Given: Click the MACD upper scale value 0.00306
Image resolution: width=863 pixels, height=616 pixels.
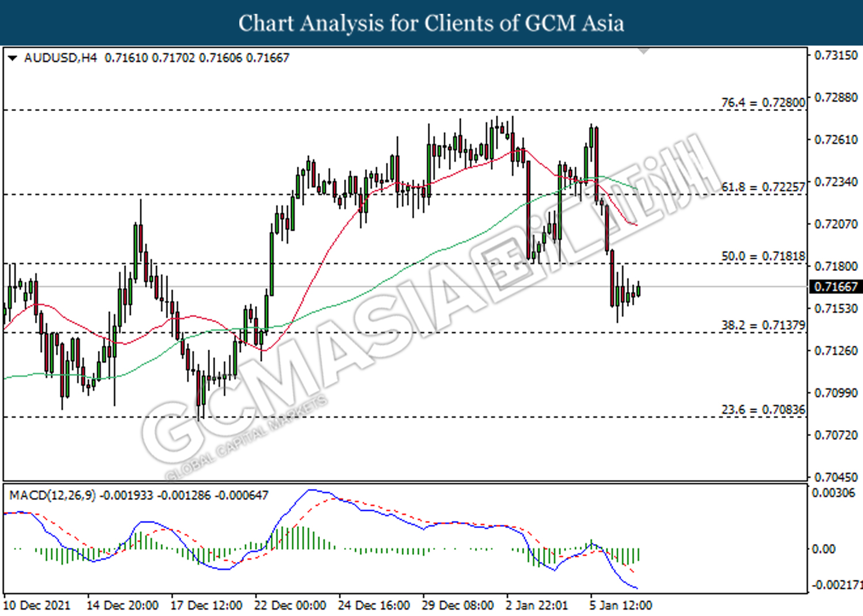Looking at the screenshot, I should click(833, 493).
